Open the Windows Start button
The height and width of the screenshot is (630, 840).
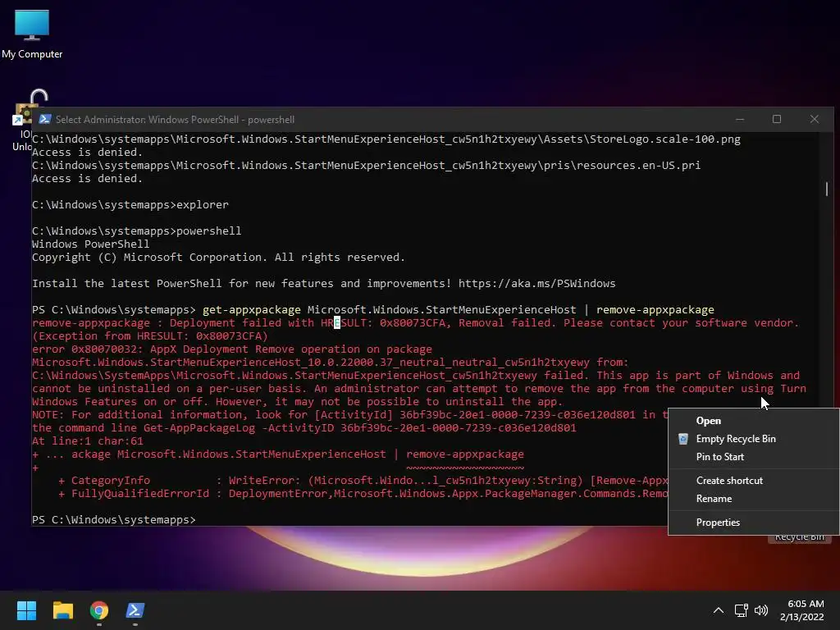[26, 610]
